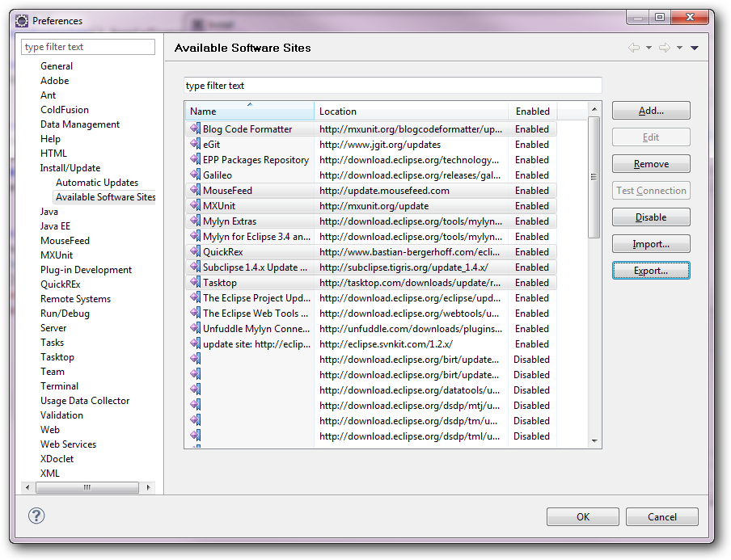Image resolution: width=731 pixels, height=560 pixels.
Task: Click the MouseFeed site row icon
Action: click(x=196, y=190)
